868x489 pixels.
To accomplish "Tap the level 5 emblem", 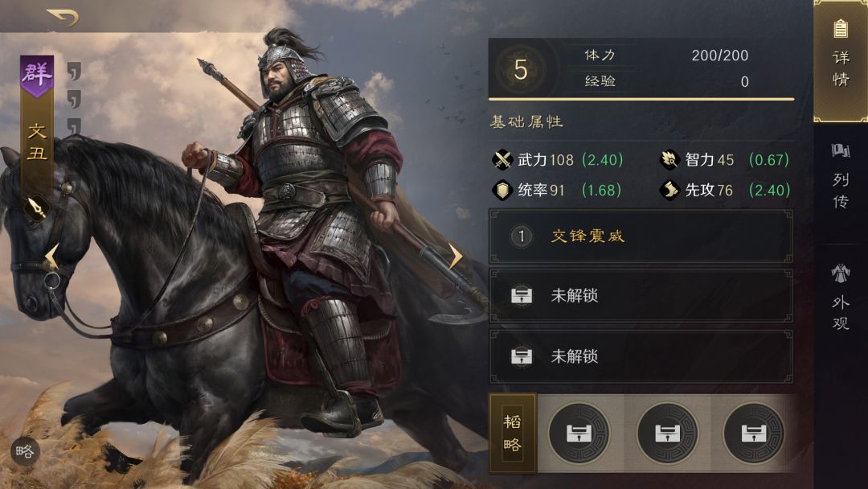I will tap(520, 69).
